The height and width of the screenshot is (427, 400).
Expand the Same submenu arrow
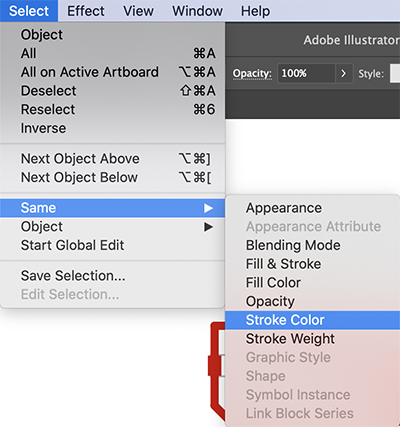coord(208,208)
